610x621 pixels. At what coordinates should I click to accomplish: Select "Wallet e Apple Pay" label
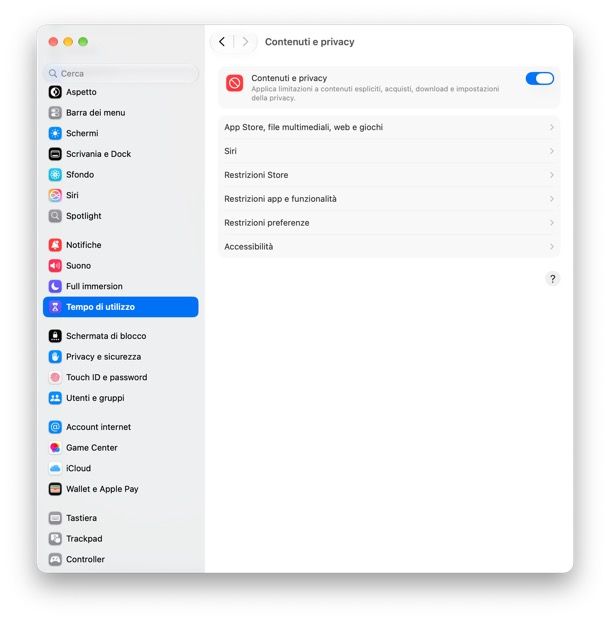[102, 489]
